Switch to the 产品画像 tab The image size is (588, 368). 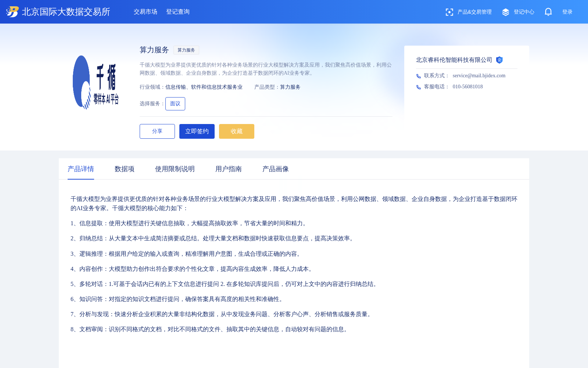coord(276,169)
